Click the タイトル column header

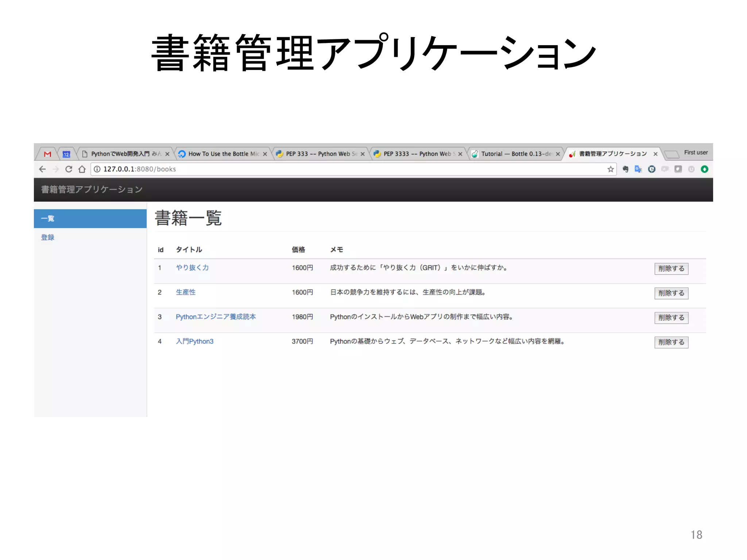189,250
